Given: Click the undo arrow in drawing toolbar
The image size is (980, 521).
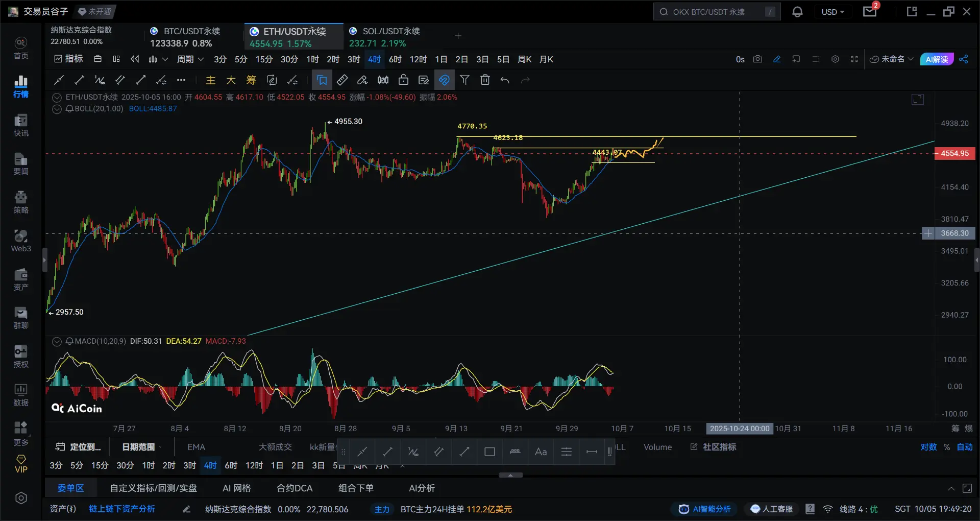Looking at the screenshot, I should point(505,80).
